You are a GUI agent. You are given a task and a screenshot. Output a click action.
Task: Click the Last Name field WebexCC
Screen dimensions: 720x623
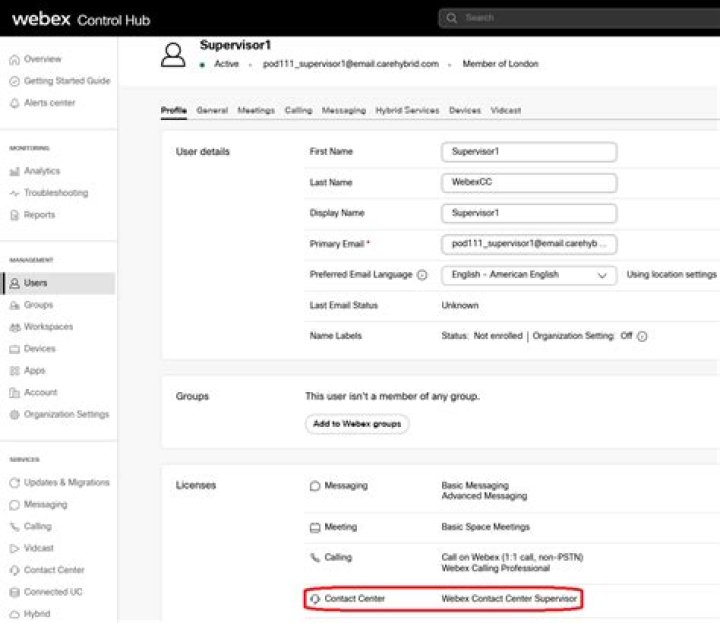tap(529, 183)
